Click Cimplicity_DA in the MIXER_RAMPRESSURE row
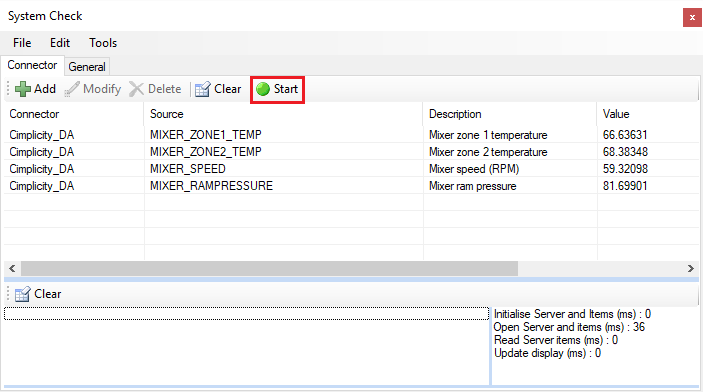 click(x=41, y=186)
